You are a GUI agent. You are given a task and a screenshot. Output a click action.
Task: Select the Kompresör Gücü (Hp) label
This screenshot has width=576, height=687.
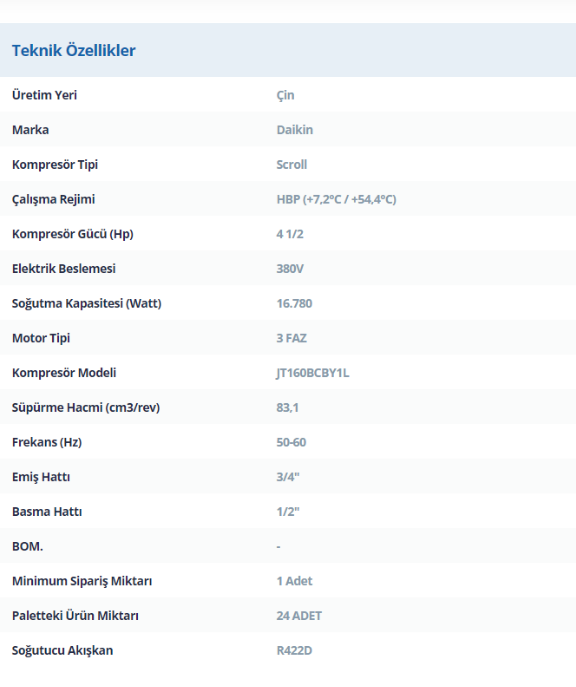pyautogui.click(x=72, y=234)
